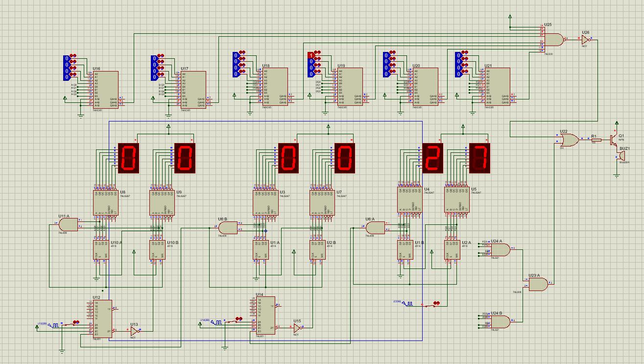
Task: Click the U14 clock generator pulse symbol
Action: (216, 322)
